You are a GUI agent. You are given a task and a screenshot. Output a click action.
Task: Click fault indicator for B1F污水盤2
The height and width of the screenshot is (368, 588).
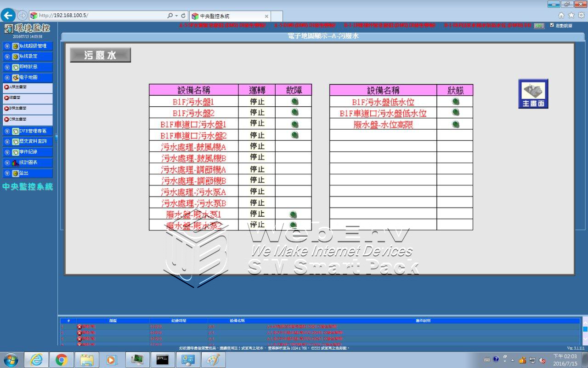coord(294,112)
